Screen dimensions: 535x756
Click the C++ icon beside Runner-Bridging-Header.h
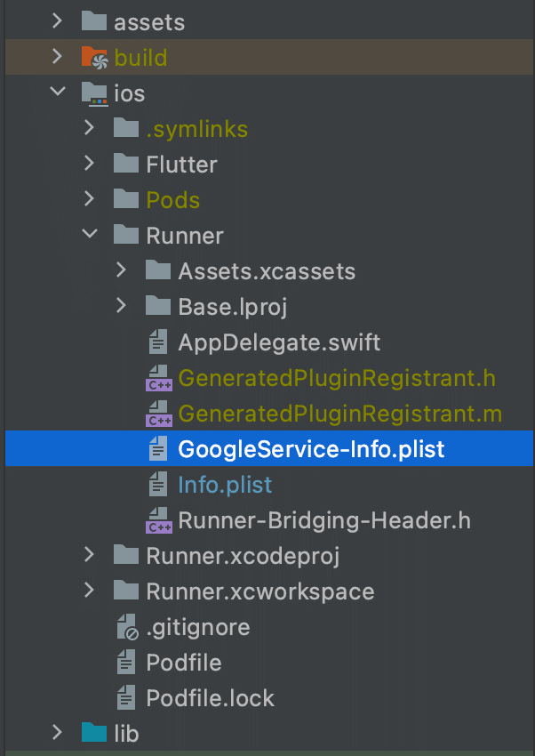158,519
